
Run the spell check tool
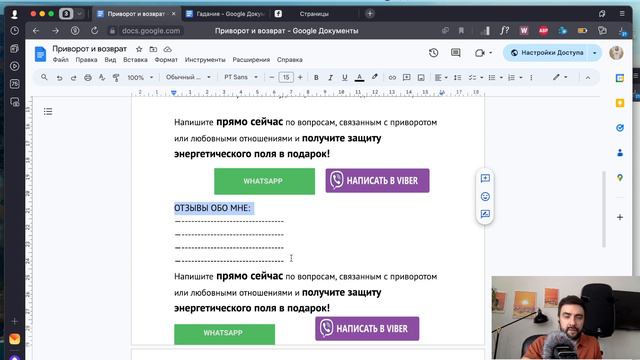[102, 78]
